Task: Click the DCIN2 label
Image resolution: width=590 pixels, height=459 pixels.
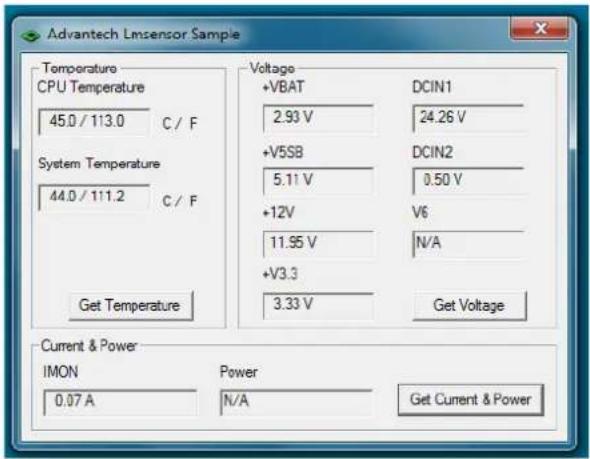Action: click(433, 152)
